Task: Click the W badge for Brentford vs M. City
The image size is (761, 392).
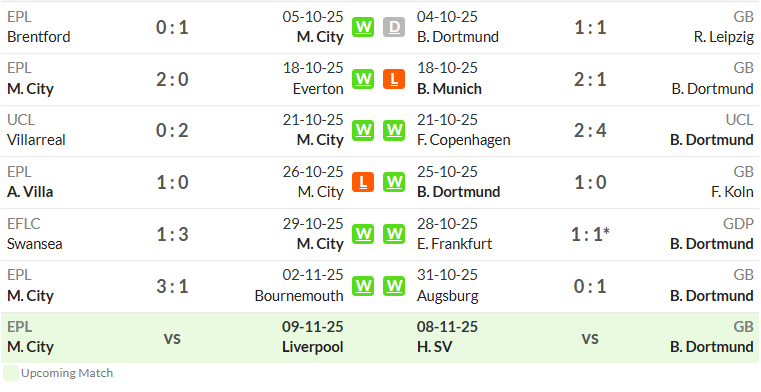Action: 363,27
